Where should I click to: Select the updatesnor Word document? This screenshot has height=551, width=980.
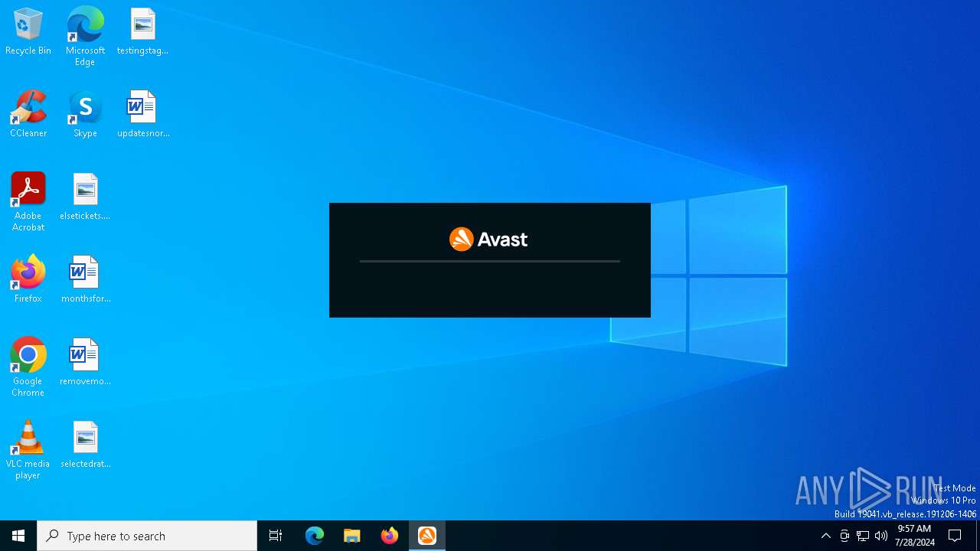point(142,114)
